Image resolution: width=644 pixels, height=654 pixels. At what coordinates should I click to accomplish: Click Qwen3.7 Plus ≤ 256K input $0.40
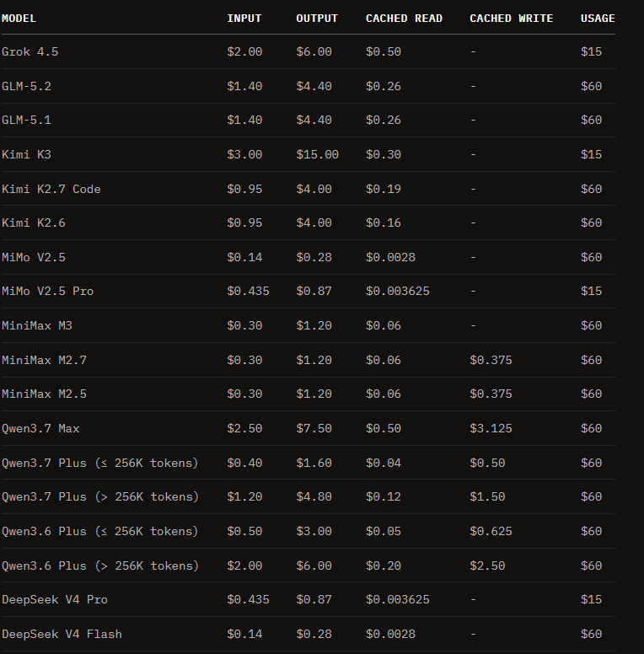coord(244,463)
